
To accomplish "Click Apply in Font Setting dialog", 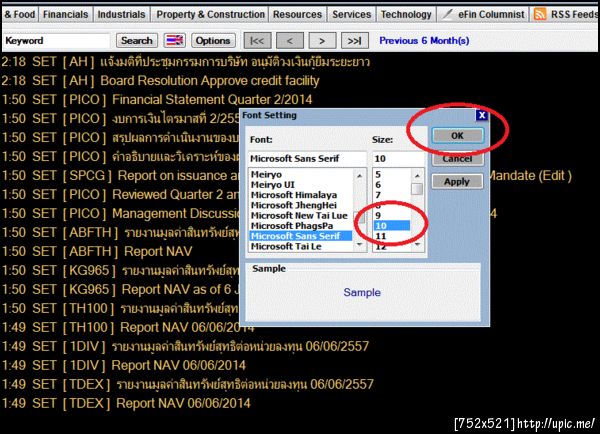I will tap(457, 181).
